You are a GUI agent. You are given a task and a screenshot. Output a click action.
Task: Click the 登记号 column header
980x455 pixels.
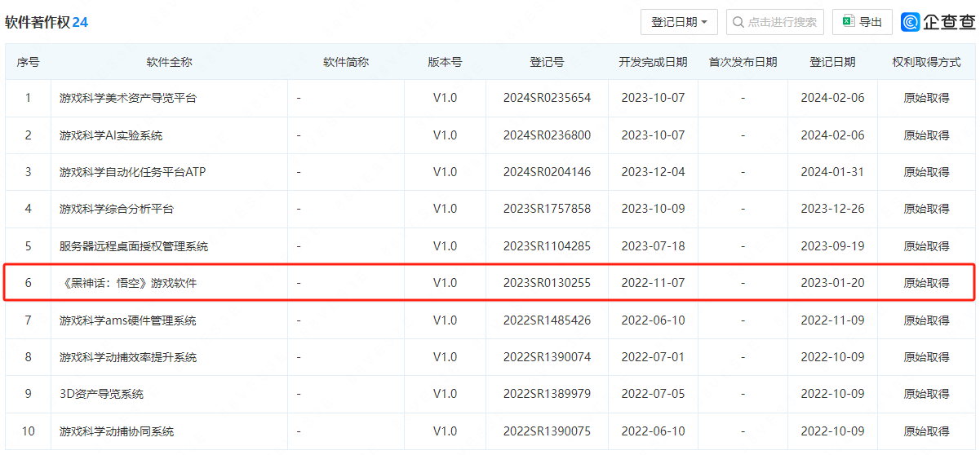pos(546,62)
